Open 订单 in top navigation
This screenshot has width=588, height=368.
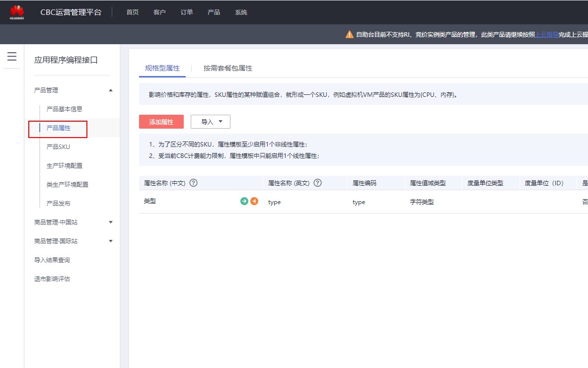(x=187, y=12)
